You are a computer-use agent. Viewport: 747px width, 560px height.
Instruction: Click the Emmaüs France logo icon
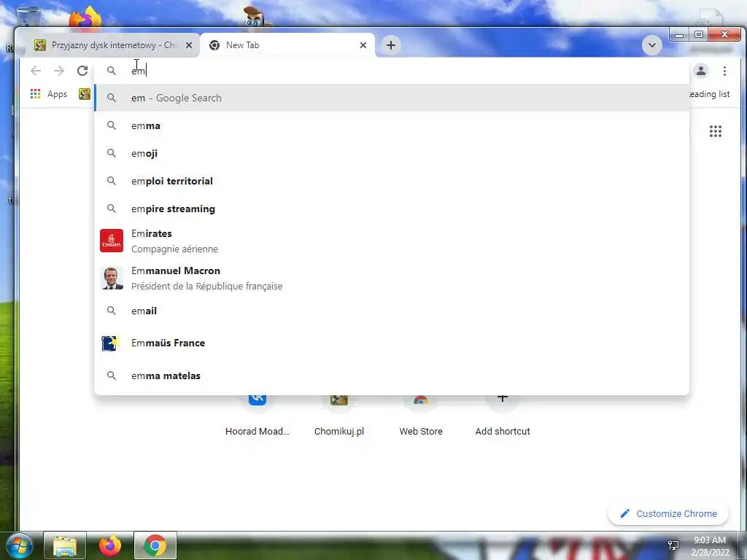tap(110, 343)
